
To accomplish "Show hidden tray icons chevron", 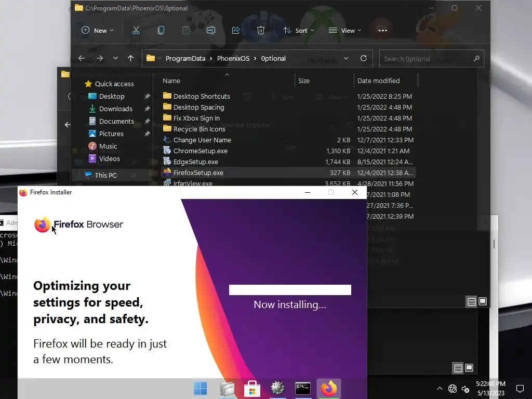I will click(x=440, y=389).
